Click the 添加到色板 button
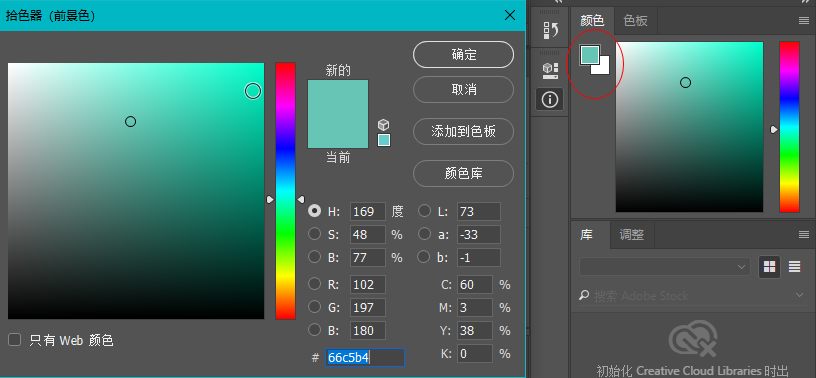 (464, 131)
